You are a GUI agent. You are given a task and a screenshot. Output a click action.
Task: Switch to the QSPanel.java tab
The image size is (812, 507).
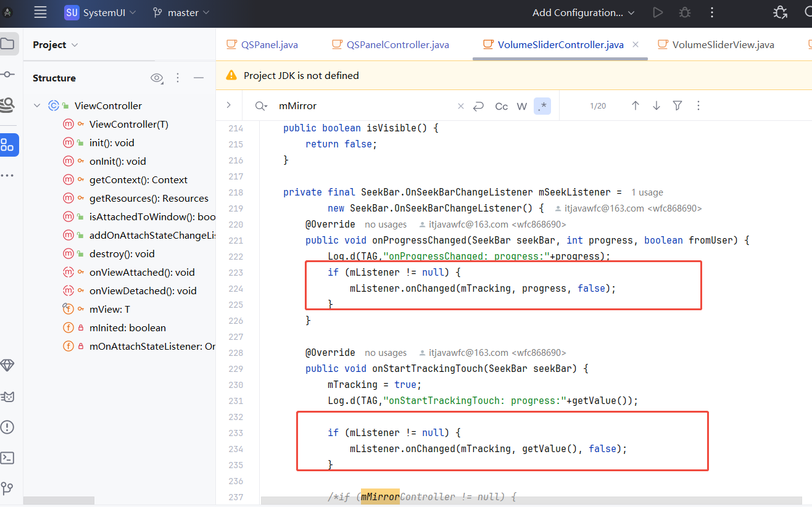pos(262,44)
